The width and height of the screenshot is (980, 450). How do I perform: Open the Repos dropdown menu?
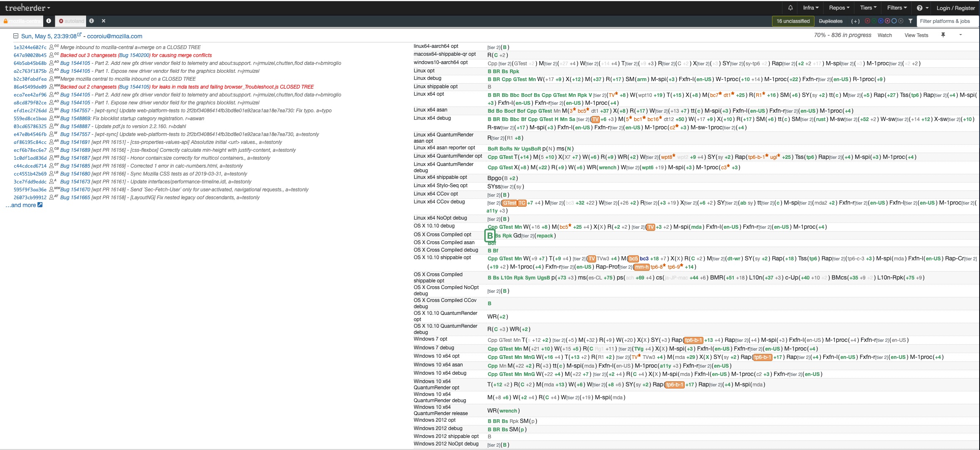pos(839,8)
